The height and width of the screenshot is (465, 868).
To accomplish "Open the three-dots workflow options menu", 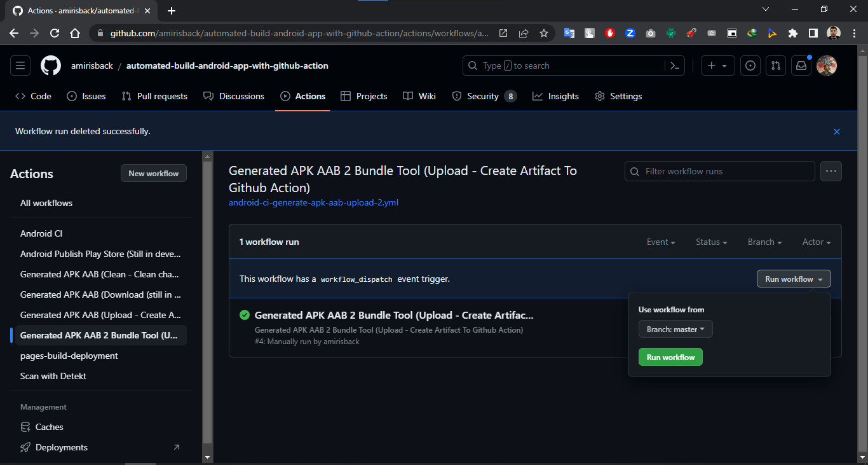I will point(831,171).
